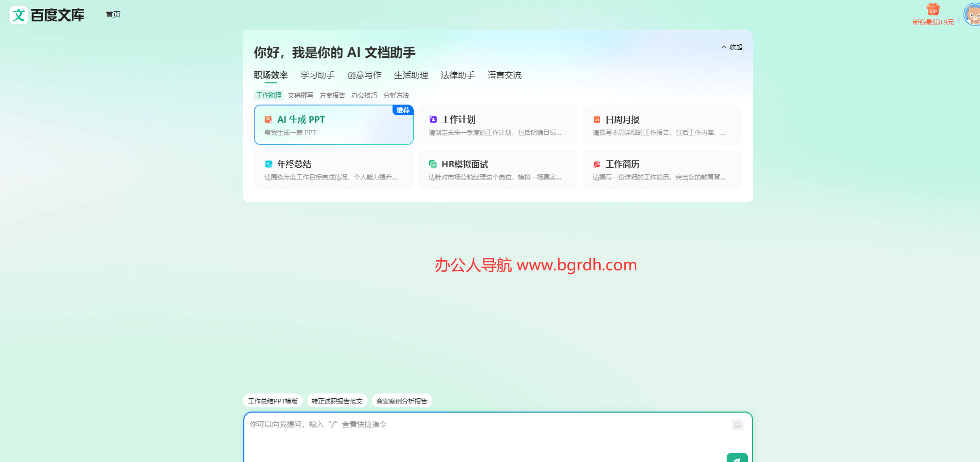Click the 日周月报 card icon
Screen dimensions: 980x462
[597, 119]
